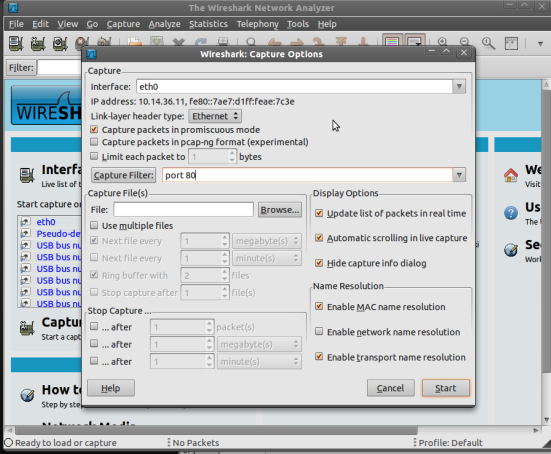
Task: Check the Limit each packet to checkbox
Action: [94, 156]
